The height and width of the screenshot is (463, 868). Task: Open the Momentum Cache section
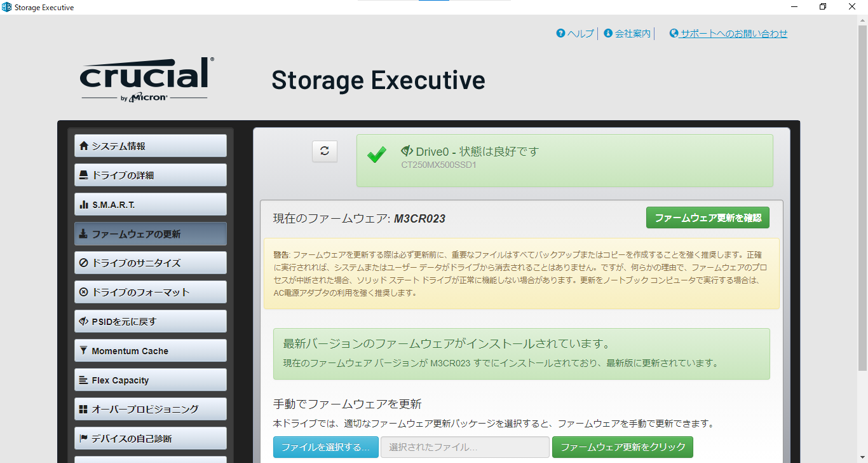tap(151, 350)
